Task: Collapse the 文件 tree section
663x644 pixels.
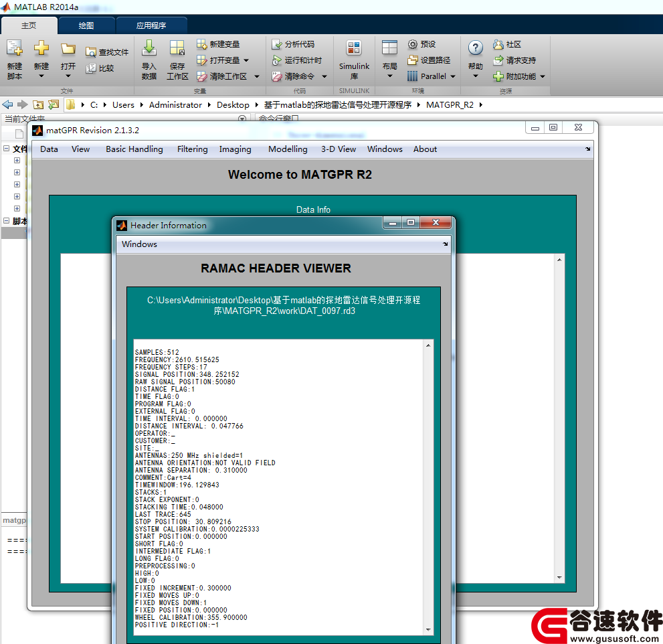Action: pyautogui.click(x=6, y=149)
